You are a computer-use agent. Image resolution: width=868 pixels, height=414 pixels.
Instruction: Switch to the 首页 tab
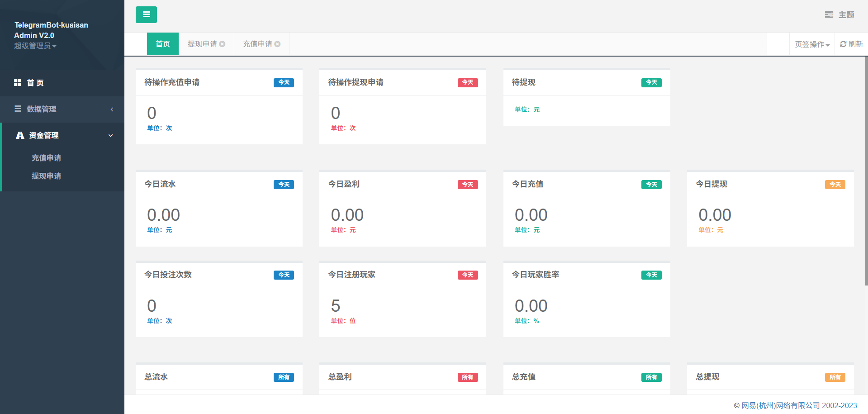(163, 44)
